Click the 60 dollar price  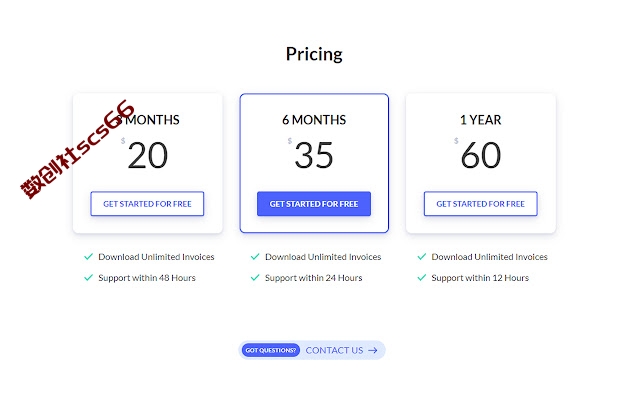point(481,155)
